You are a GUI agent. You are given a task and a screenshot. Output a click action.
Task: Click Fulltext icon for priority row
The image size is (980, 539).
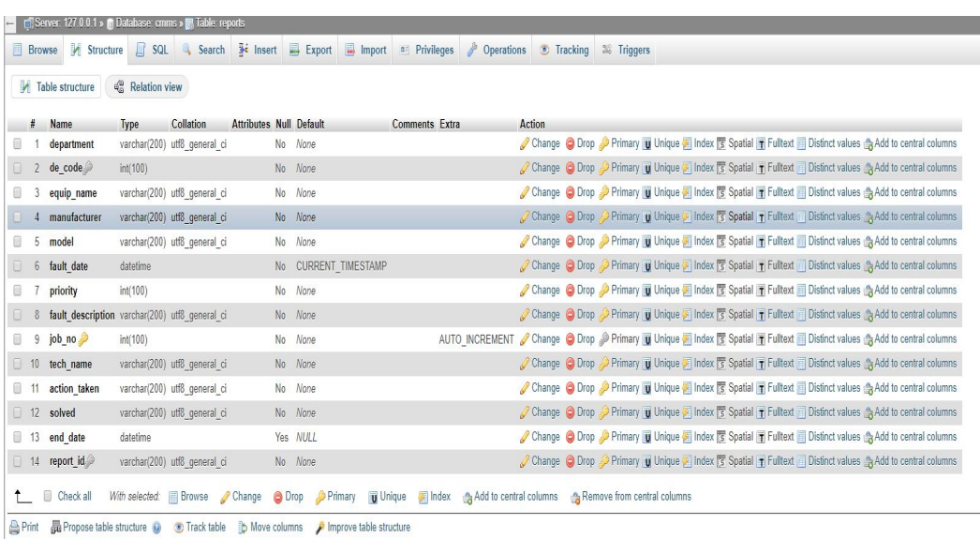[761, 291]
